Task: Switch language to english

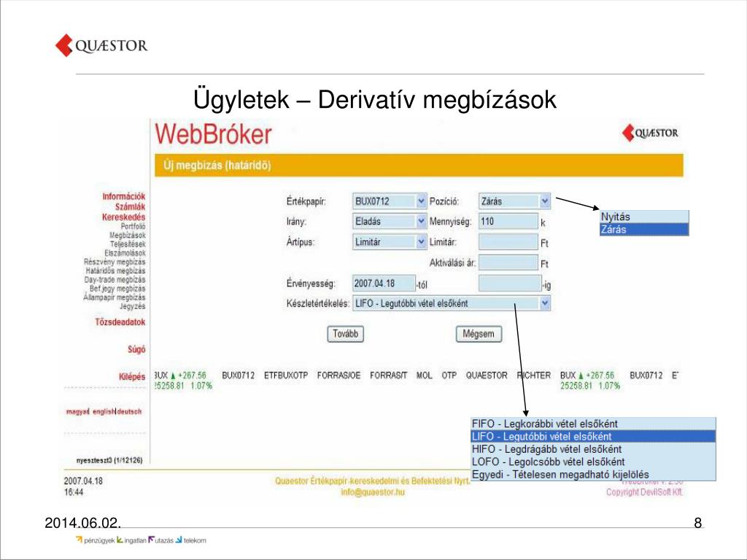Action: pos(104,412)
